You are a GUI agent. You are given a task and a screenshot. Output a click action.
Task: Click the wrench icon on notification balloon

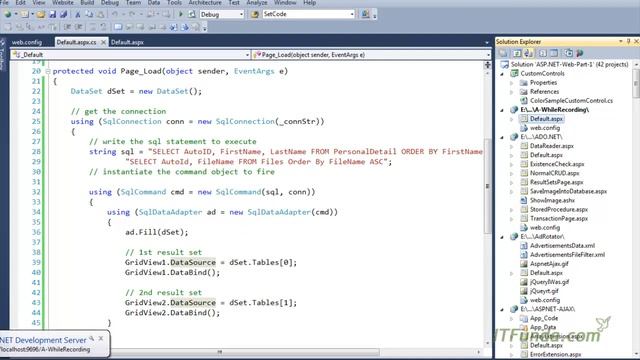(x=91, y=338)
